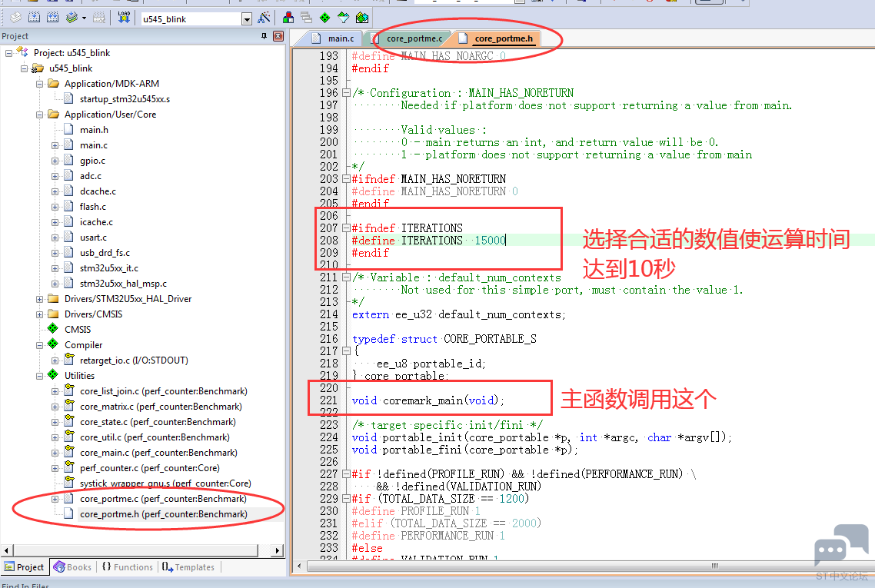Click the editor horizontal scrollbar left arrow

click(x=299, y=566)
